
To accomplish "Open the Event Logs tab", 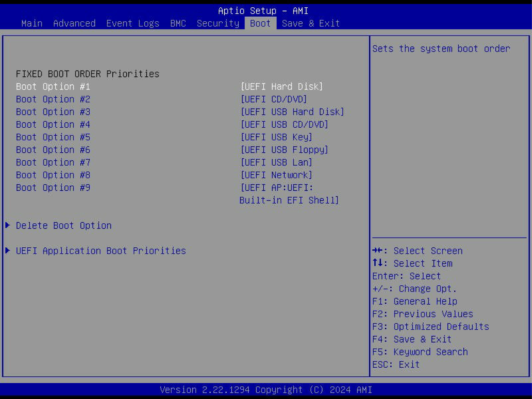I will tap(133, 23).
